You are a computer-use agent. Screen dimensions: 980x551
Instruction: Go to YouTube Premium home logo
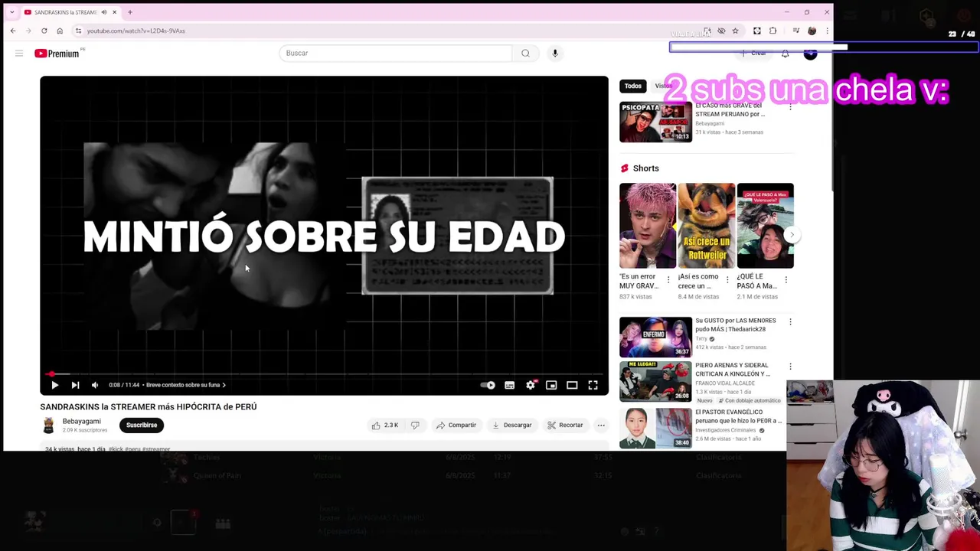(x=57, y=53)
